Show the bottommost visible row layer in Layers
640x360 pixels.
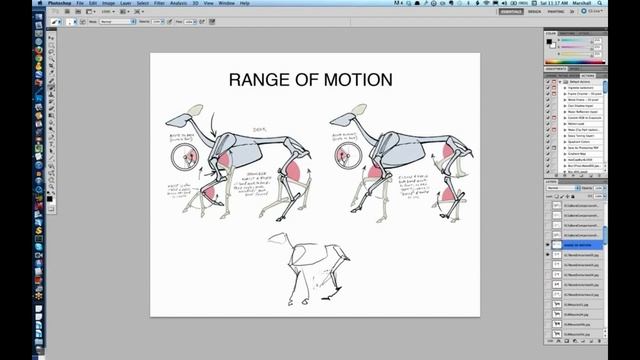pos(548,334)
